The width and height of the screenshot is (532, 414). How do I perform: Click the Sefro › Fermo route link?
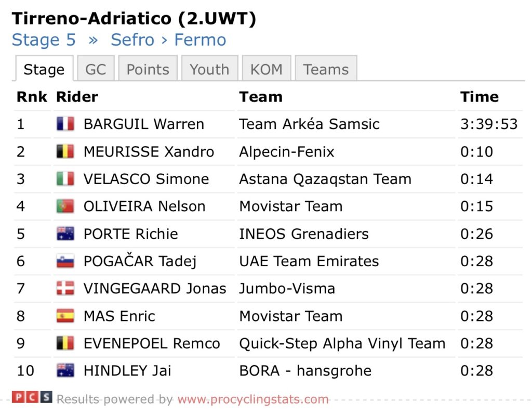[168, 40]
